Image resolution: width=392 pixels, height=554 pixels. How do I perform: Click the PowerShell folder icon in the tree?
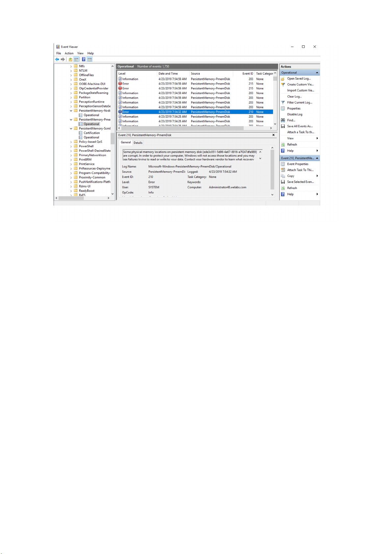click(x=76, y=146)
